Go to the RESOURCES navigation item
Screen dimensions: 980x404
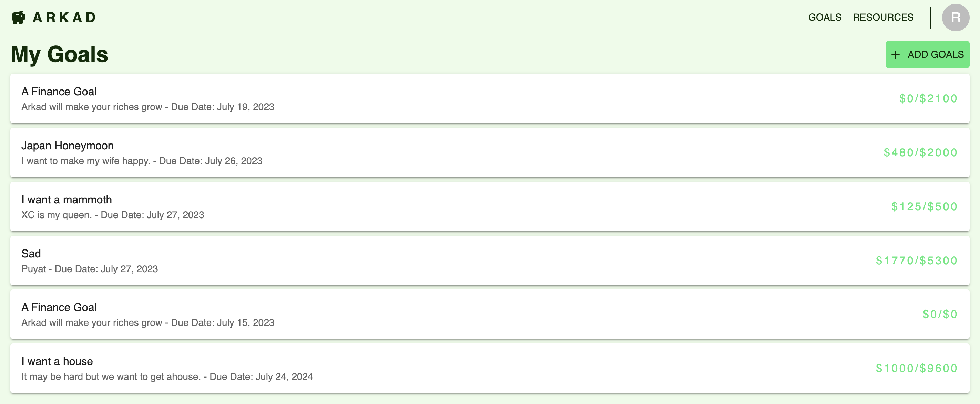882,18
